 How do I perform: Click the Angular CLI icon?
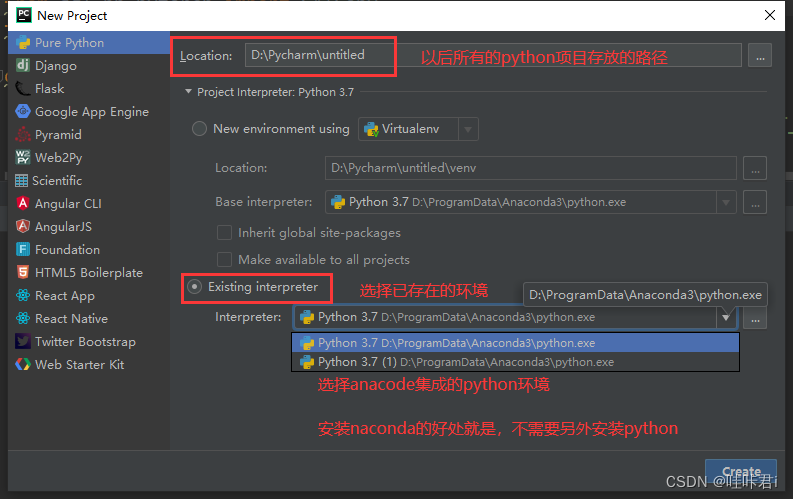pos(23,203)
